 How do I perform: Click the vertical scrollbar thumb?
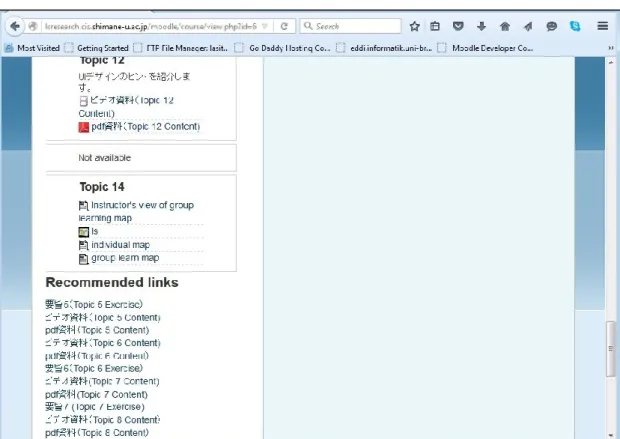click(x=611, y=349)
